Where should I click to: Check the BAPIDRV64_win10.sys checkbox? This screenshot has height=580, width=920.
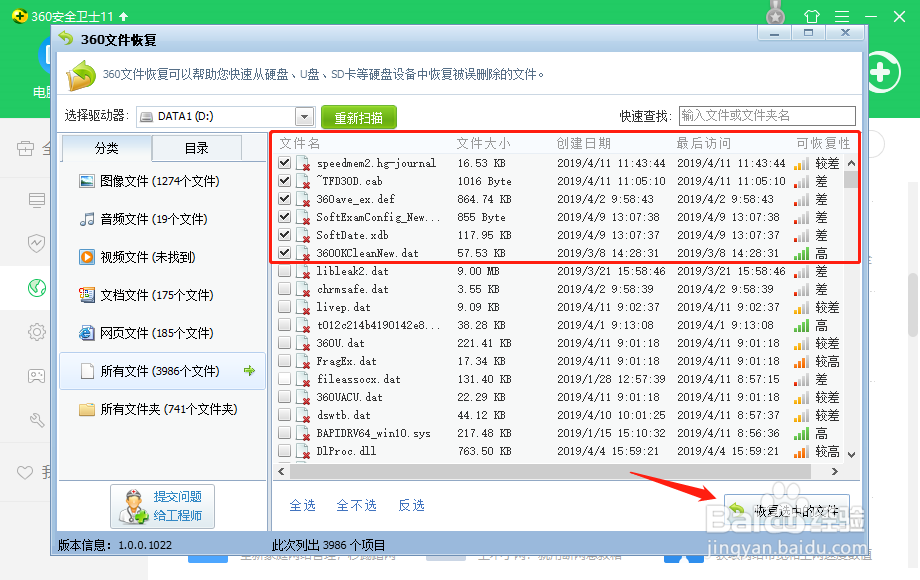pos(285,433)
